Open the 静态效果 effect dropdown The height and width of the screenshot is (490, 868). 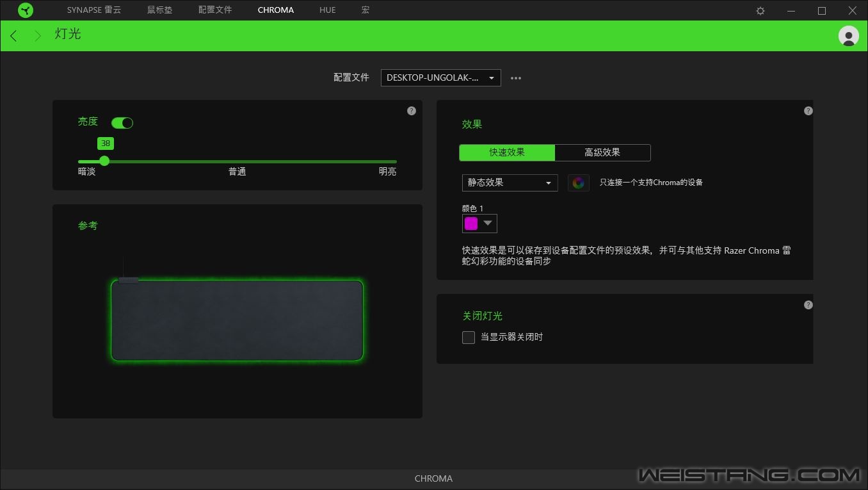pos(510,183)
